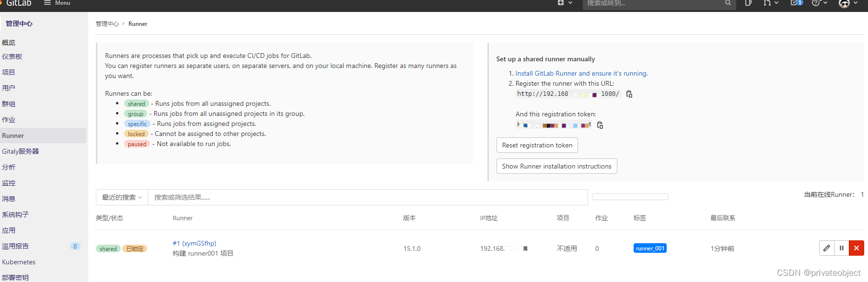Click the runner filter search input
Viewport: 868px width, 282px height.
tap(368, 197)
